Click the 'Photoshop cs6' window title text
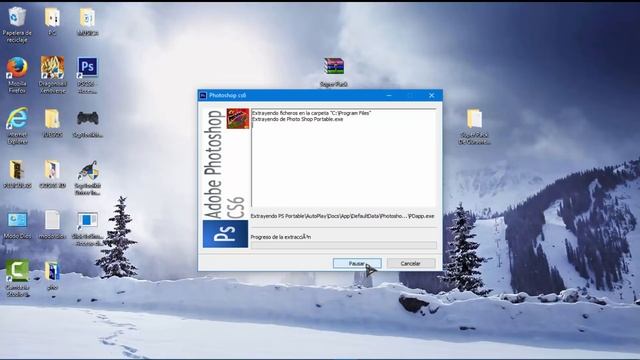640x360 pixels. 228,96
